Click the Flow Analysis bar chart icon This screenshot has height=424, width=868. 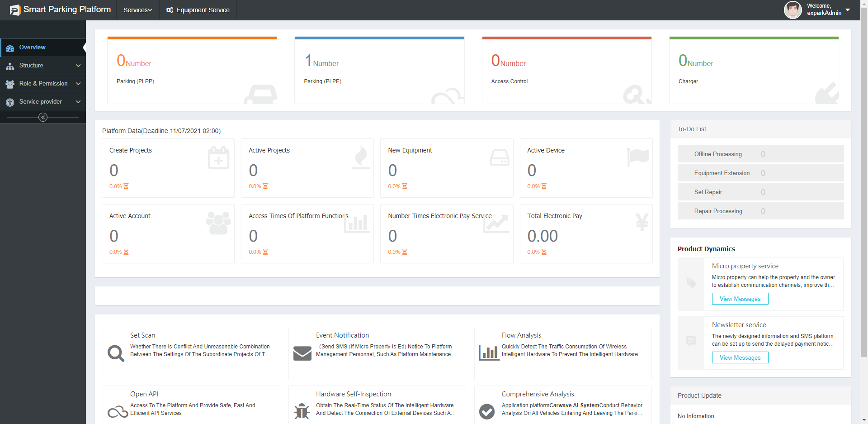click(x=488, y=353)
